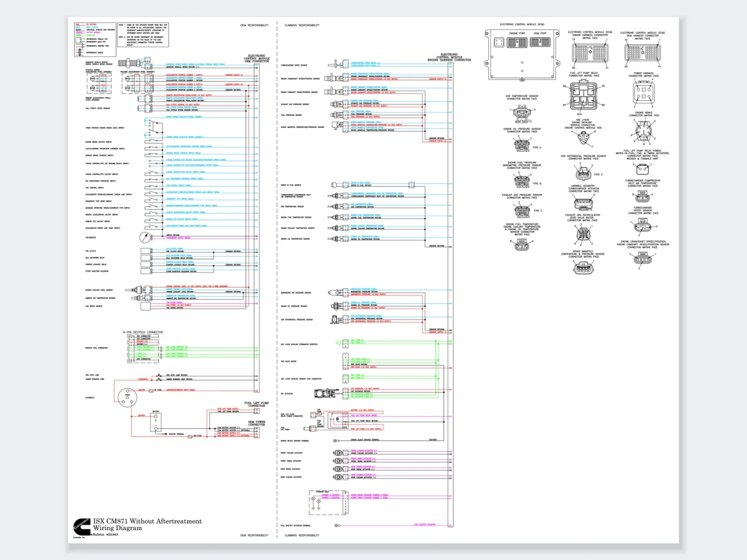747x560 pixels.
Task: Select the 'OEM POWER CONNECTOR' label
Action: tap(257, 423)
